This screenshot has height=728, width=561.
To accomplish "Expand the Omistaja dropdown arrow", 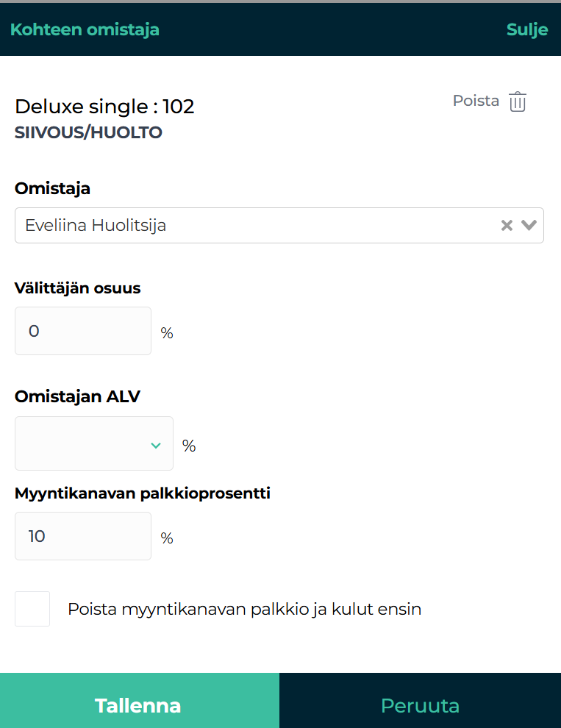I will 529,226.
